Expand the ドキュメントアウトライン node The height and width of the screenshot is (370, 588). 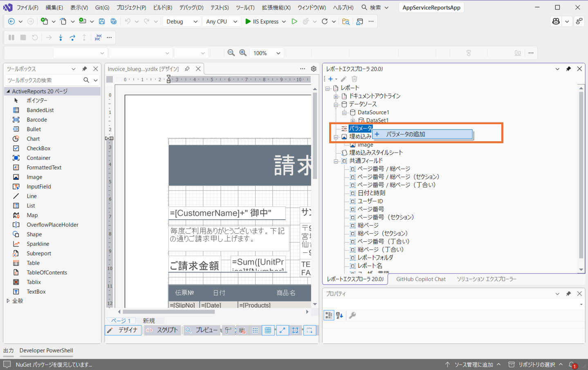pyautogui.click(x=336, y=96)
